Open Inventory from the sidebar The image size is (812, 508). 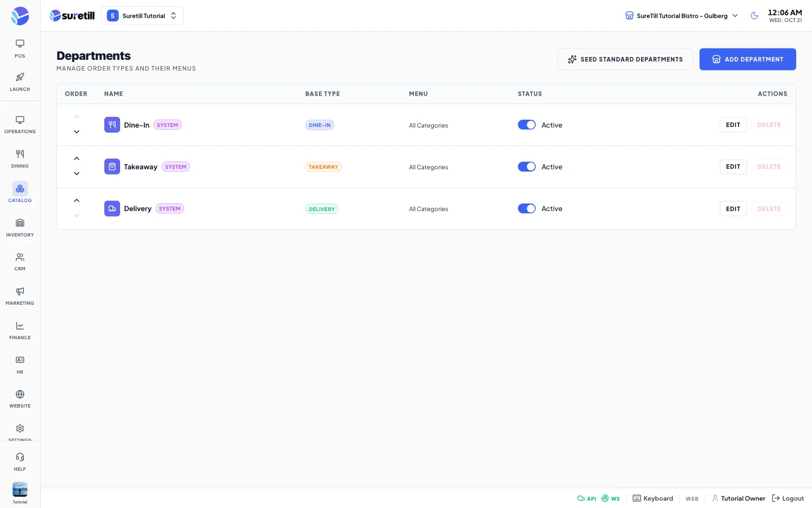[20, 227]
